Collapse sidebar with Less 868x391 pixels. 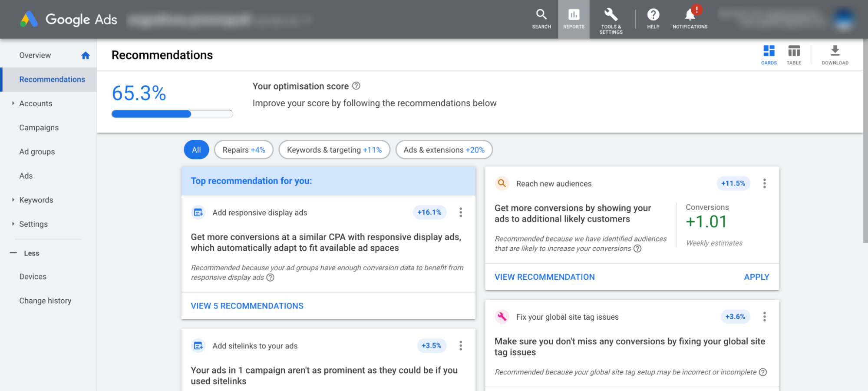pyautogui.click(x=25, y=253)
